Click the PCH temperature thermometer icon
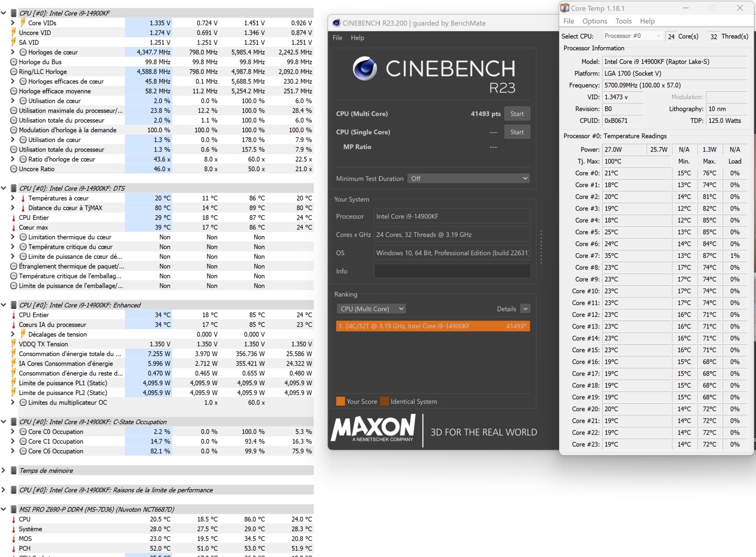 click(x=14, y=549)
